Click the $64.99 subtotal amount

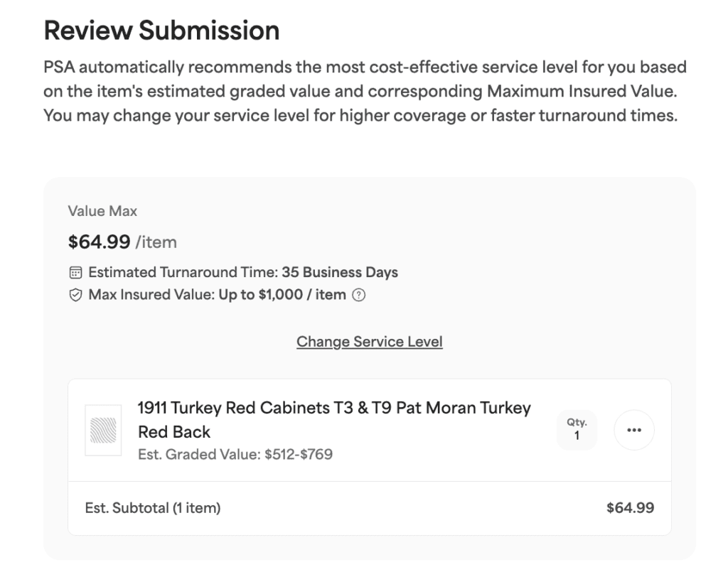coord(630,508)
